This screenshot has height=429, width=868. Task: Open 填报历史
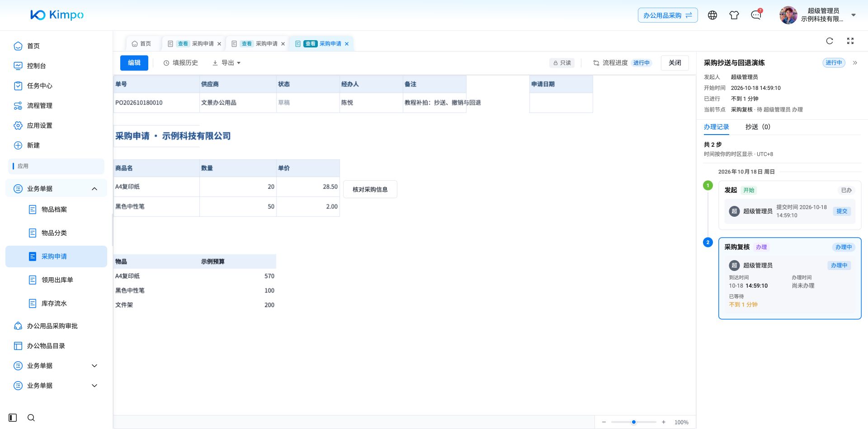pos(181,63)
